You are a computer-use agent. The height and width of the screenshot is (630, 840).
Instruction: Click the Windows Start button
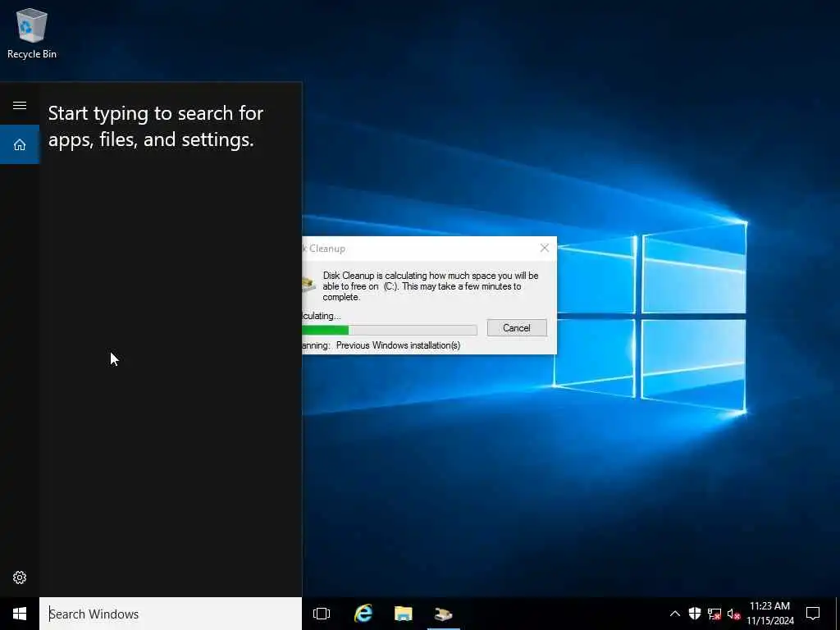click(20, 614)
